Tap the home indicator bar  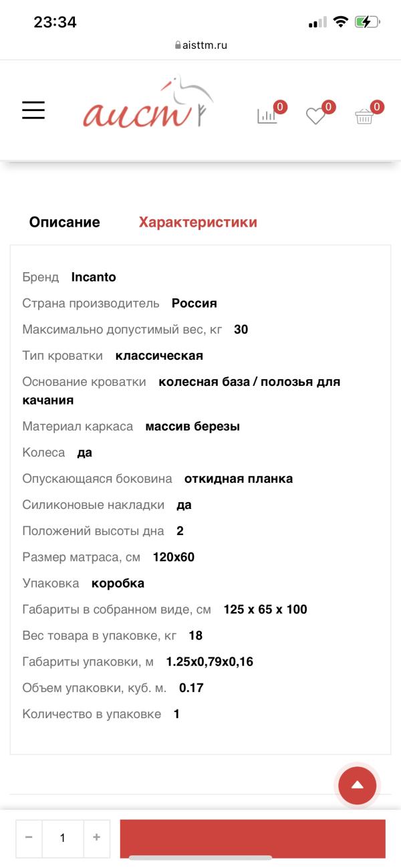pyautogui.click(x=200, y=858)
